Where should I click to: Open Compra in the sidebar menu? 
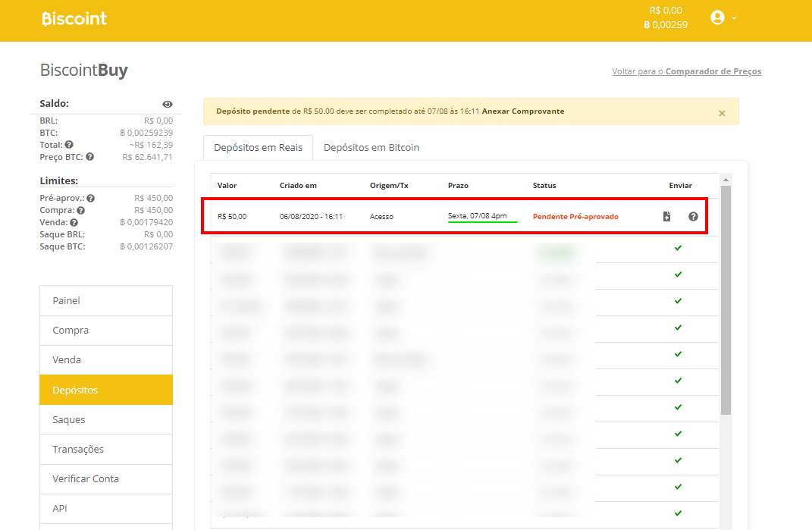pos(106,330)
